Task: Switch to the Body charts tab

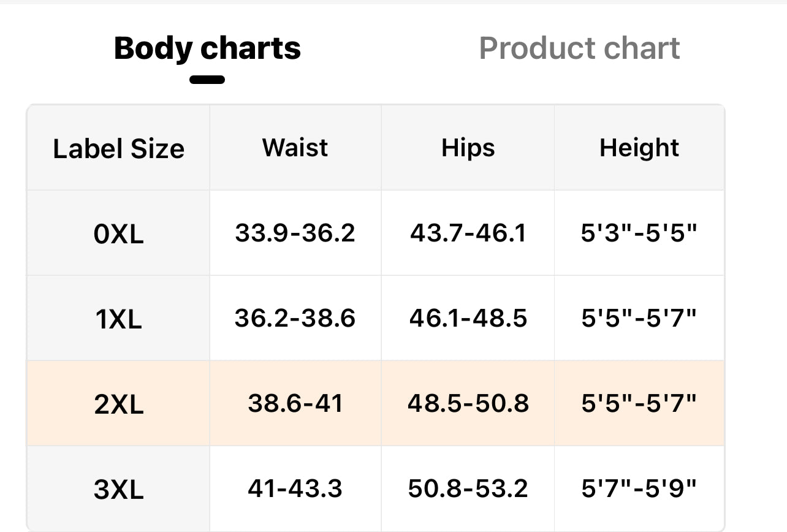Action: coord(207,48)
